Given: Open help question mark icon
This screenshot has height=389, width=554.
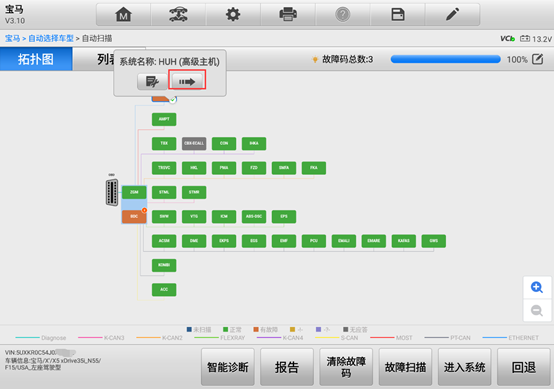Looking at the screenshot, I should (342, 14).
